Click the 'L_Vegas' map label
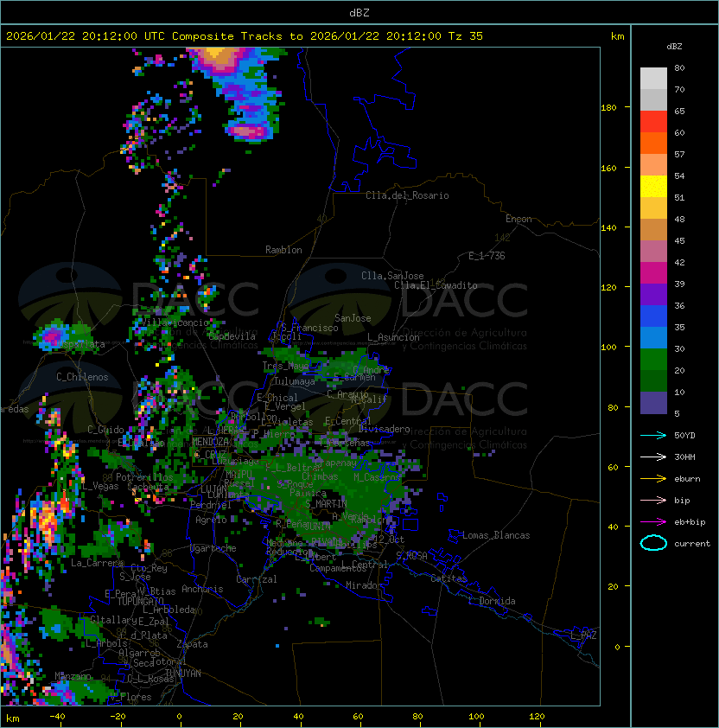 click(x=100, y=486)
